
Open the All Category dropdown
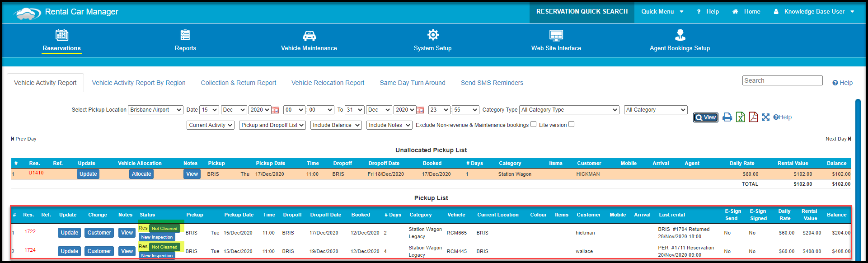[656, 110]
